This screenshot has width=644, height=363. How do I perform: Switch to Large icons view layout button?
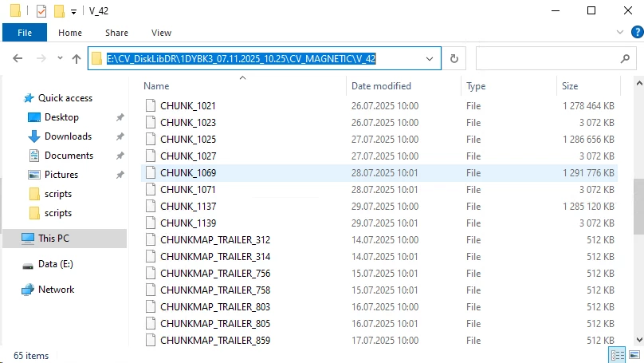point(634,355)
